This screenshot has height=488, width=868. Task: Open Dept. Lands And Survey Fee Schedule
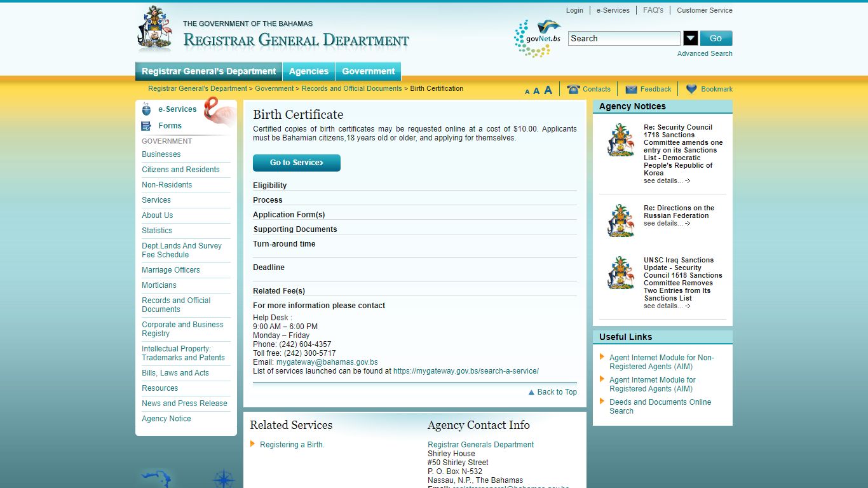tap(182, 250)
